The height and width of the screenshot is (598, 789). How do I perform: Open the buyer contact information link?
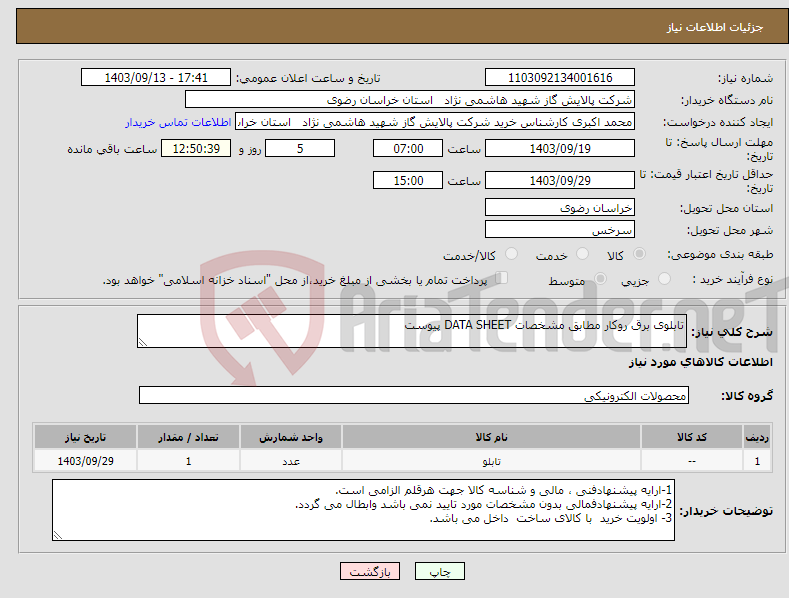point(178,122)
